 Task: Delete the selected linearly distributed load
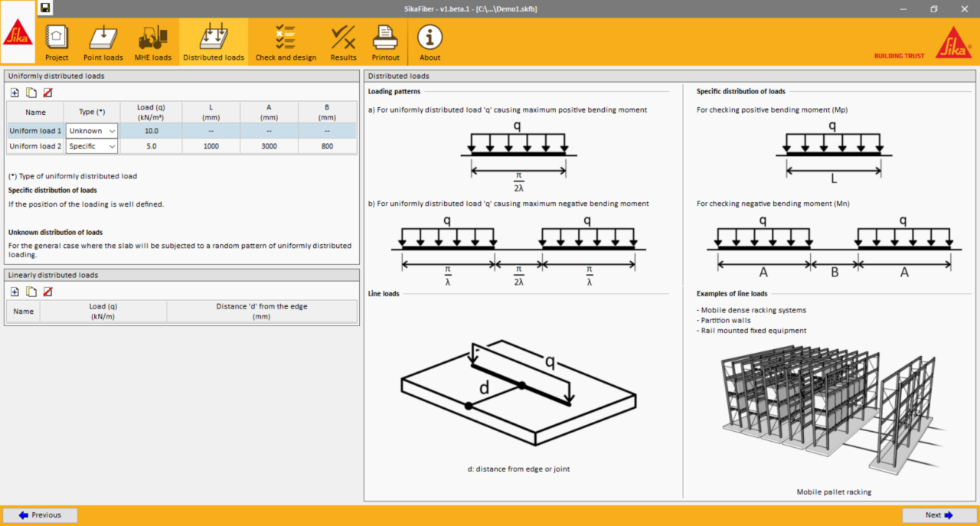pyautogui.click(x=47, y=292)
